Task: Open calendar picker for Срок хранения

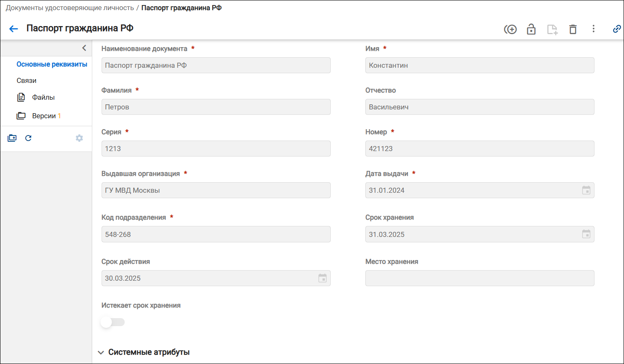Action: [586, 234]
